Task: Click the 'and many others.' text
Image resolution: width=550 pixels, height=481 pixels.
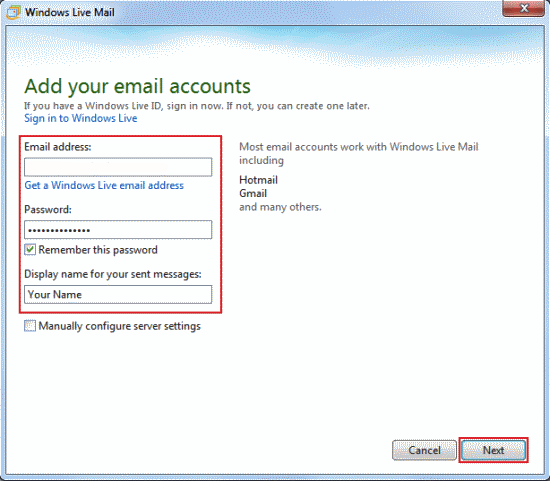Action: tap(280, 207)
